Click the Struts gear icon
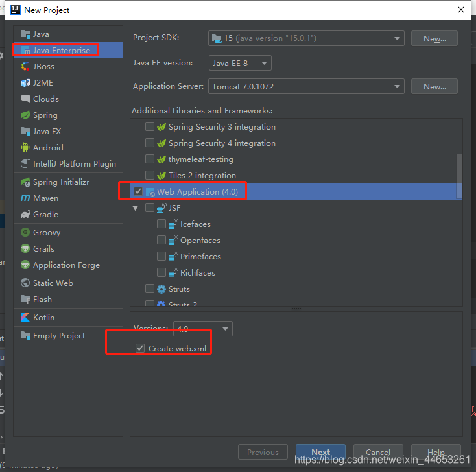Image resolution: width=476 pixels, height=472 pixels. pyautogui.click(x=161, y=289)
